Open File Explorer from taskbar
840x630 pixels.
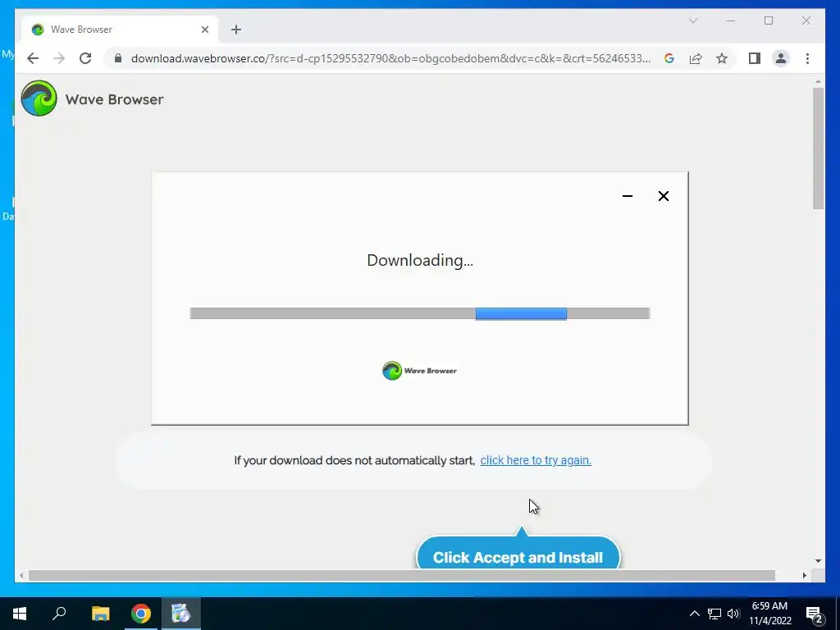(x=100, y=614)
